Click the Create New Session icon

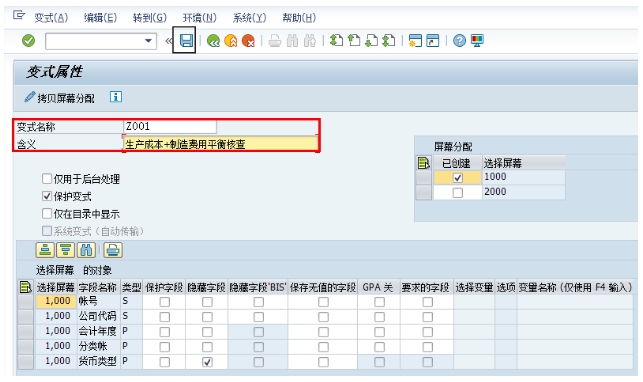(415, 41)
